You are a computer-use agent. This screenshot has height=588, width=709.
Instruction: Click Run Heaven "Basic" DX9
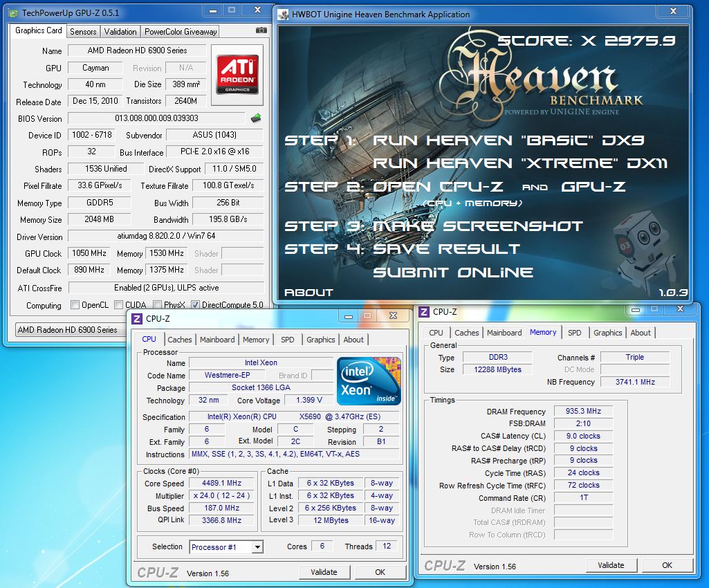point(508,140)
